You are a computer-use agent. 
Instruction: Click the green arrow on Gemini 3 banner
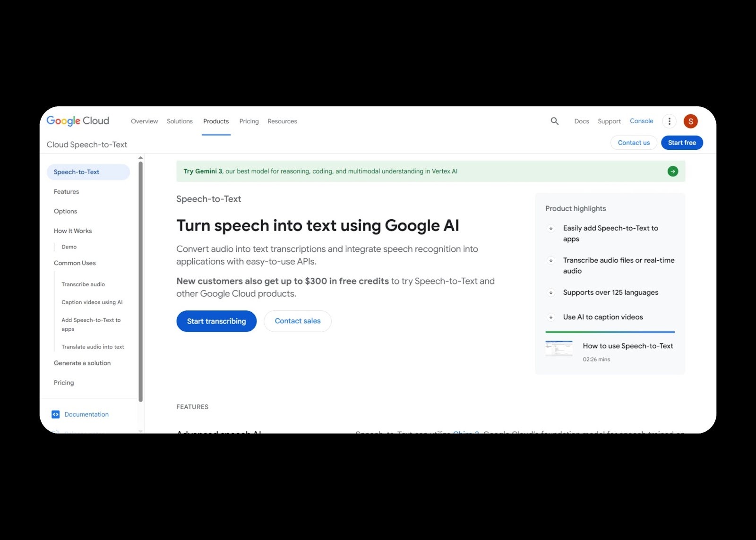(x=673, y=171)
